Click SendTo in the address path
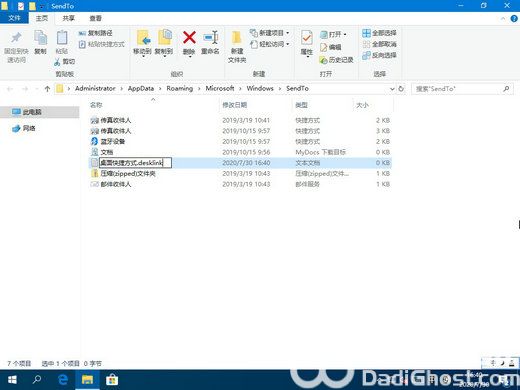 tap(297, 88)
